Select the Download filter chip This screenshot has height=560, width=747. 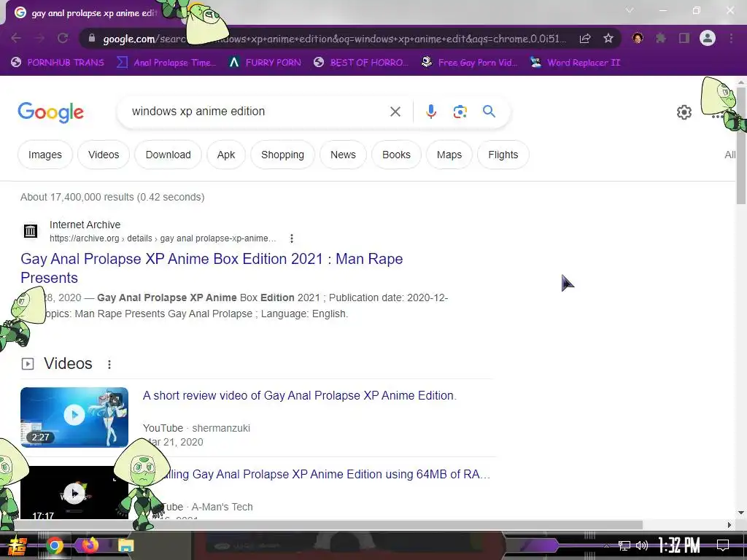click(169, 155)
